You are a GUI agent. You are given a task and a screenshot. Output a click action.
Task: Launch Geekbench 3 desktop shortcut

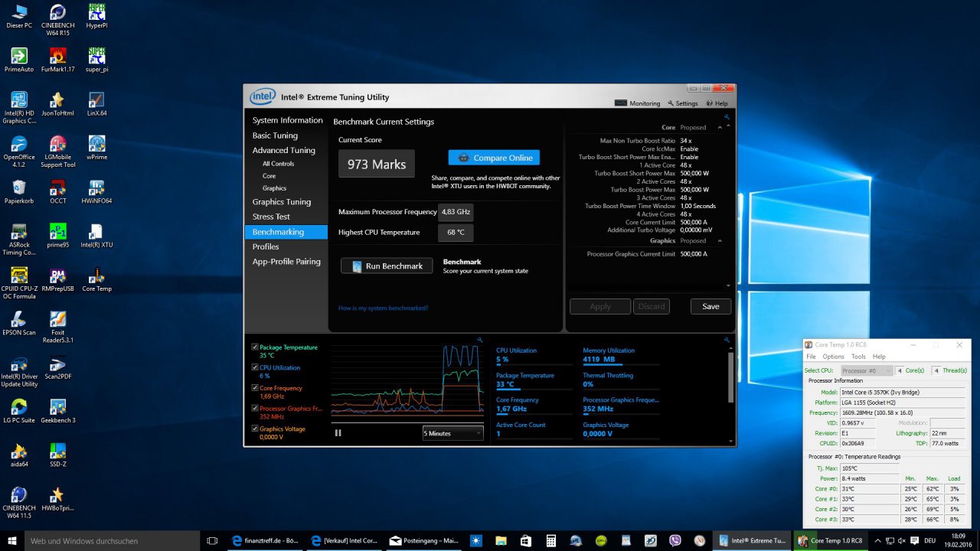[x=57, y=412]
